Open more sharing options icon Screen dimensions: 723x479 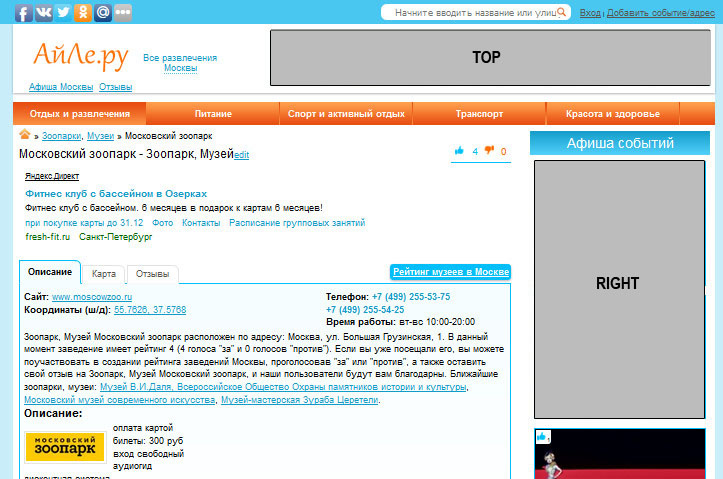tap(123, 13)
